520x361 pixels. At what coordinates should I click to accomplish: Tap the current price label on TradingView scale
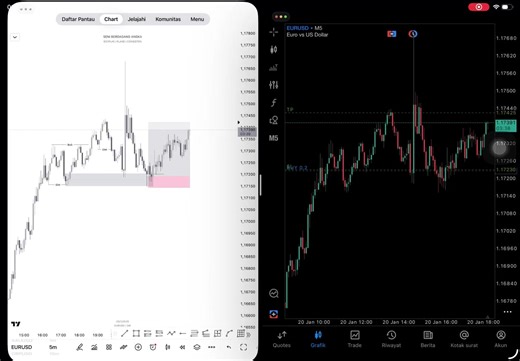click(x=247, y=132)
